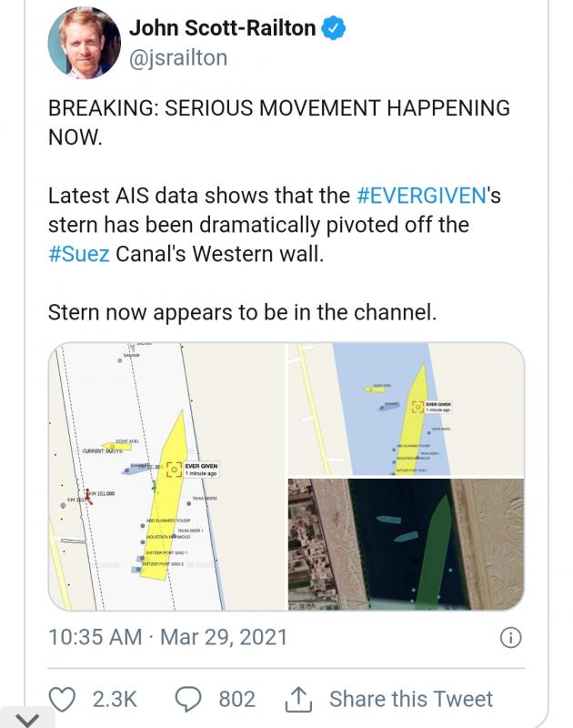The height and width of the screenshot is (728, 573).
Task: Click Share this Tweet
Action: (x=411, y=699)
